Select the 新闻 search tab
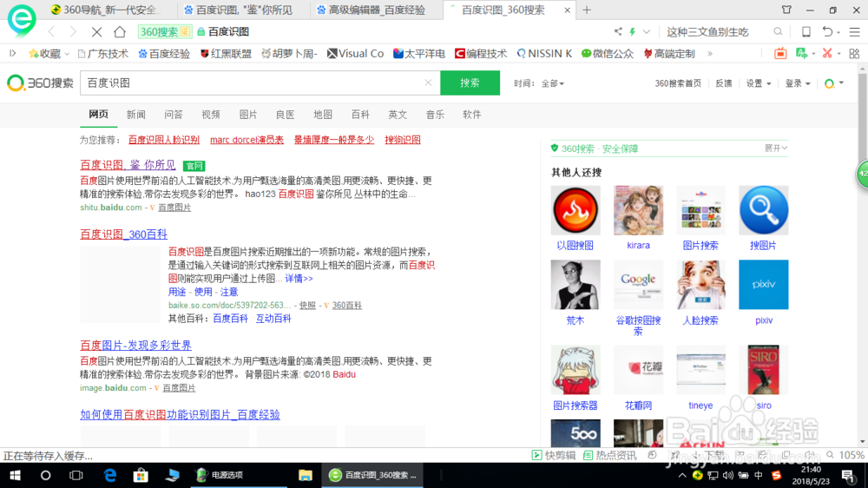868x488 pixels. (135, 115)
